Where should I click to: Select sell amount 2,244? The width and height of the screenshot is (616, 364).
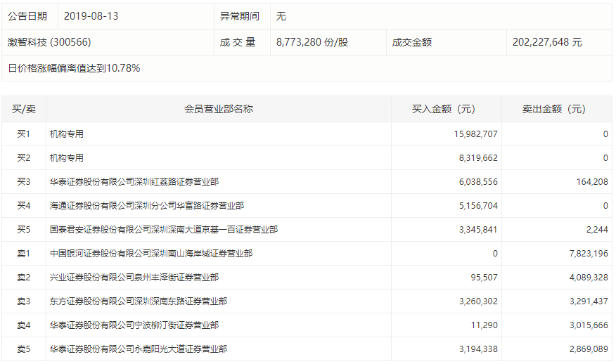click(597, 229)
